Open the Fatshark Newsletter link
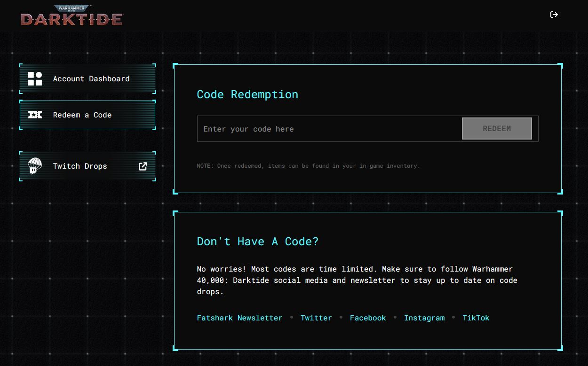588x366 pixels. pyautogui.click(x=239, y=318)
